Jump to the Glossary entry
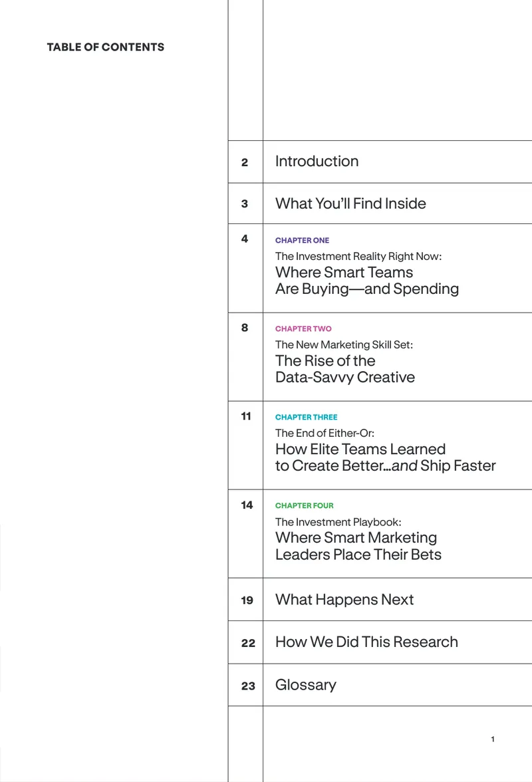This screenshot has height=782, width=532. point(306,685)
